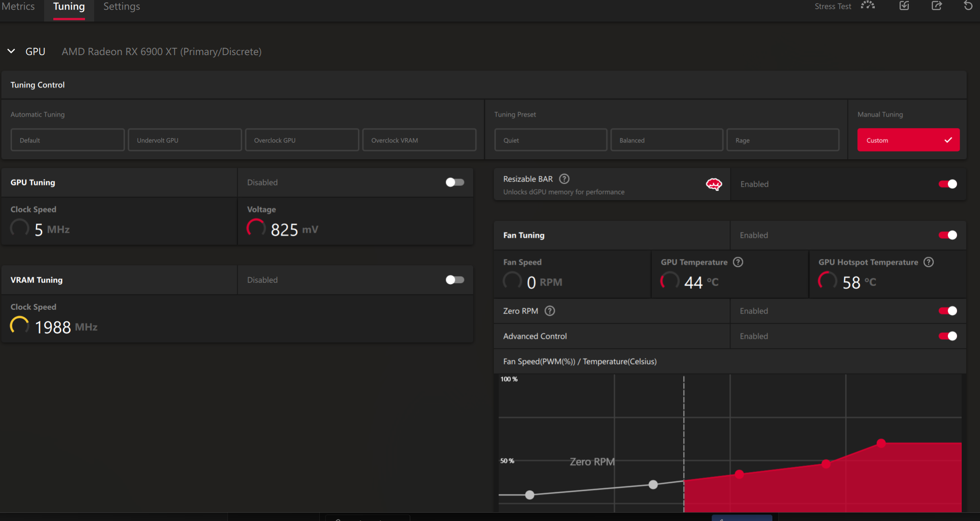Screen dimensions: 980x521
Task: Choose the Rage tuning preset
Action: pyautogui.click(x=782, y=140)
